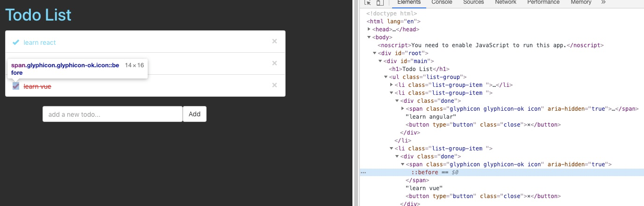Remove the middle todo item with its X
This screenshot has height=206, width=644.
click(x=275, y=63)
